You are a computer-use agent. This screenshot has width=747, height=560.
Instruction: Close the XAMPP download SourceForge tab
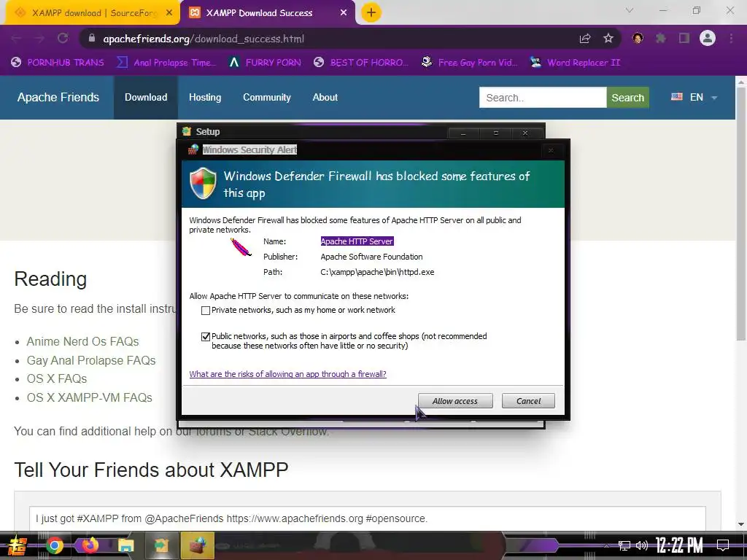click(x=169, y=13)
